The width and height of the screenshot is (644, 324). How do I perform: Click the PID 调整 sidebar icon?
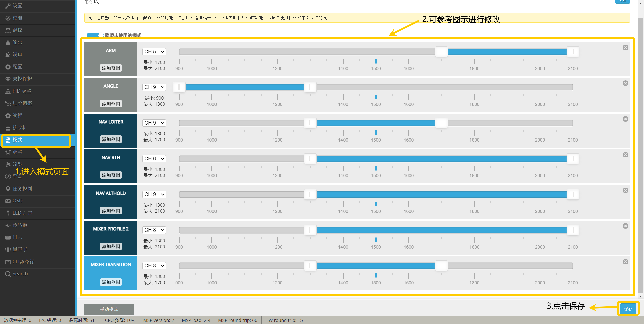8,91
